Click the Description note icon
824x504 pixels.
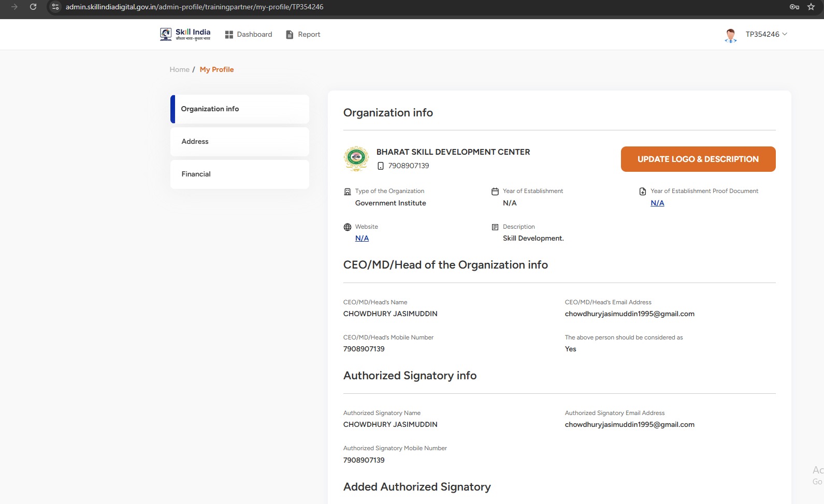pos(495,227)
